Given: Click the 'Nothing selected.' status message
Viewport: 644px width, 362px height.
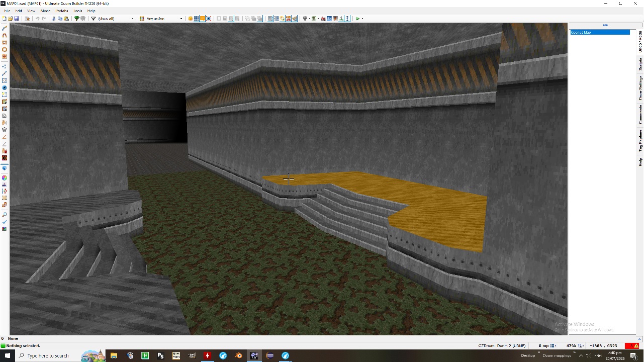Looking at the screenshot, I should (x=23, y=345).
